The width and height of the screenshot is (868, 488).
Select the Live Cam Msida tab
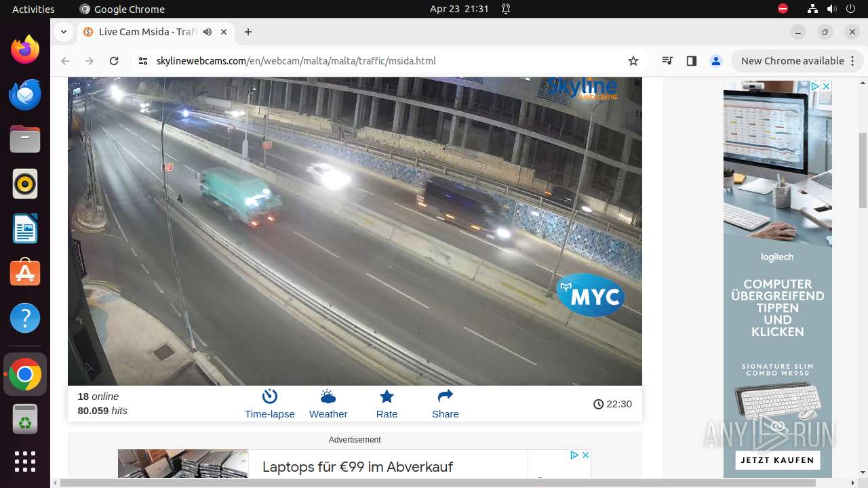click(x=156, y=32)
